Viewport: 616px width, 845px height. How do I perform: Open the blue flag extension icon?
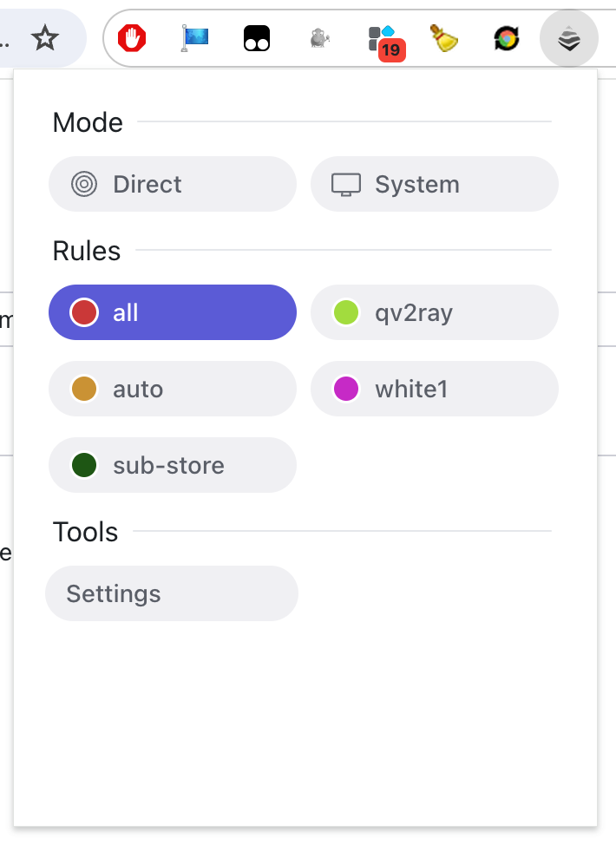[194, 38]
